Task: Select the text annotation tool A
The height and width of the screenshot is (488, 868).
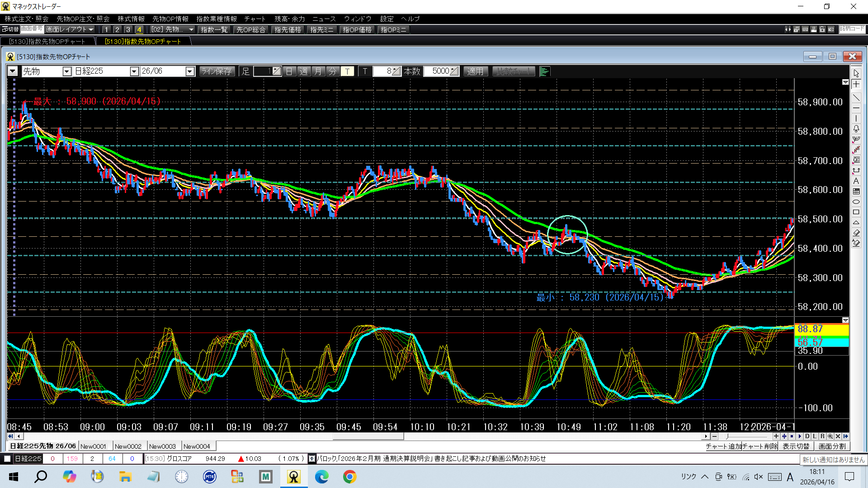Action: pyautogui.click(x=856, y=181)
